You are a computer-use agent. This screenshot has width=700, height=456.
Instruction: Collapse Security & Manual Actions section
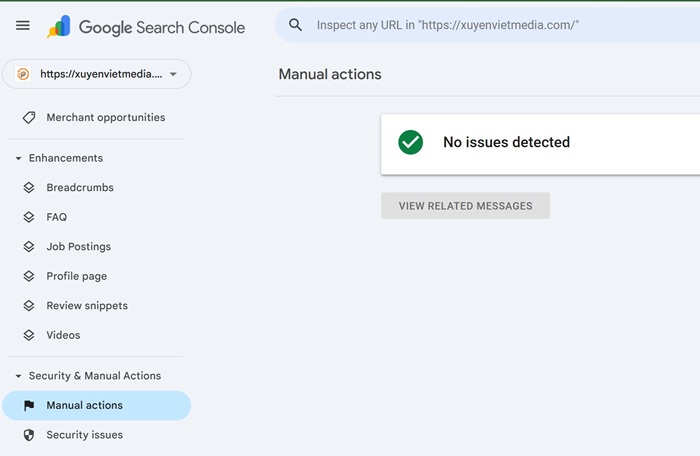pyautogui.click(x=18, y=376)
